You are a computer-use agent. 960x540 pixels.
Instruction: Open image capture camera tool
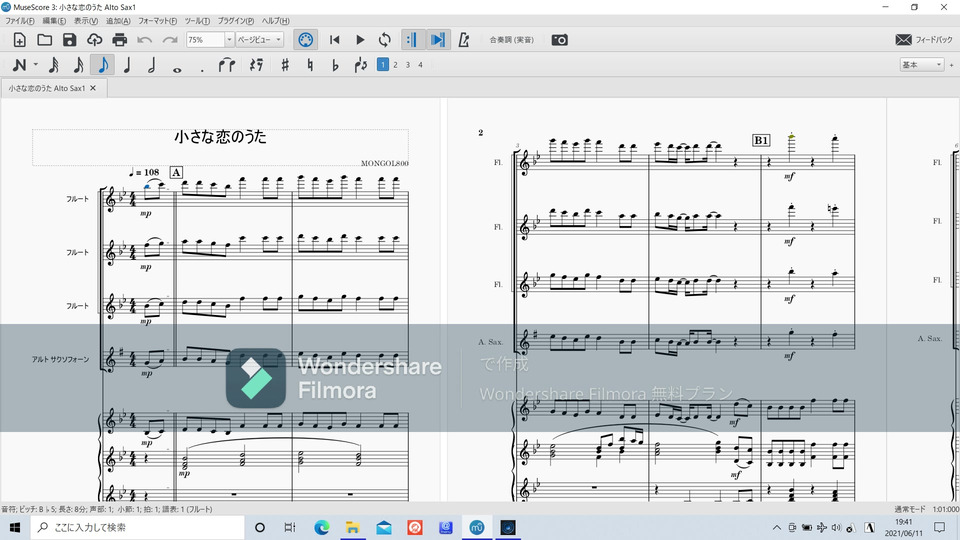(x=560, y=40)
